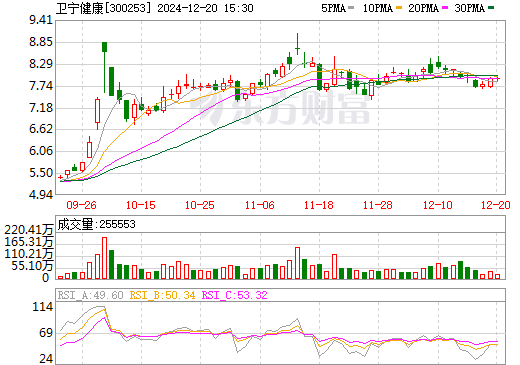Click the green 30PMA color marker
Viewport: 520px width, 365px height.
click(x=491, y=8)
